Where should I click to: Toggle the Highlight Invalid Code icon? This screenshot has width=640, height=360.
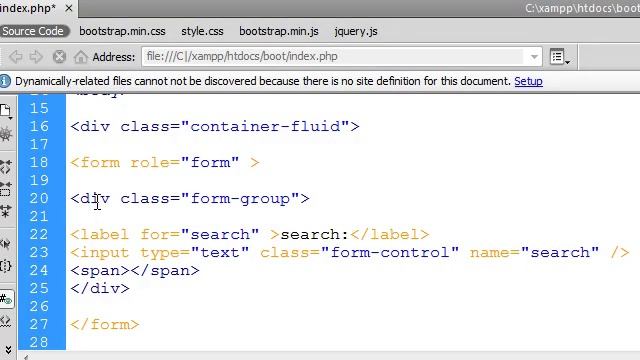coord(6,322)
